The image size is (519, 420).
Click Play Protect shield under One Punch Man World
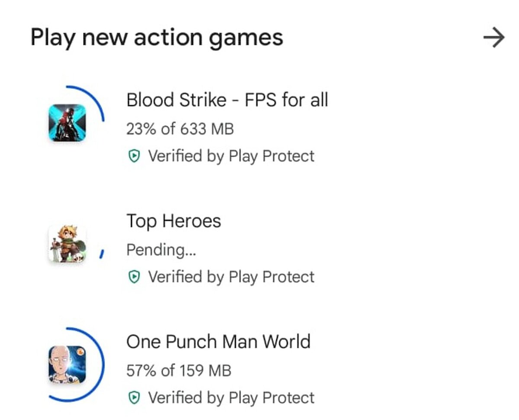coord(135,398)
